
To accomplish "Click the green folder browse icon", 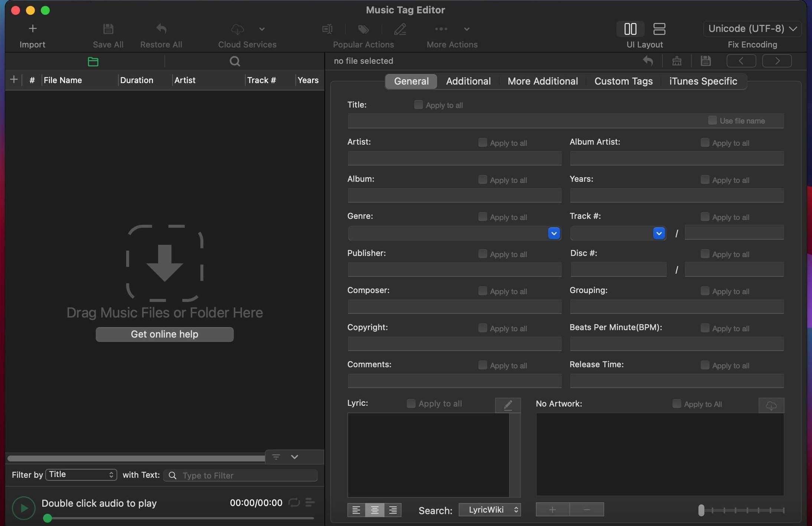I will click(93, 62).
